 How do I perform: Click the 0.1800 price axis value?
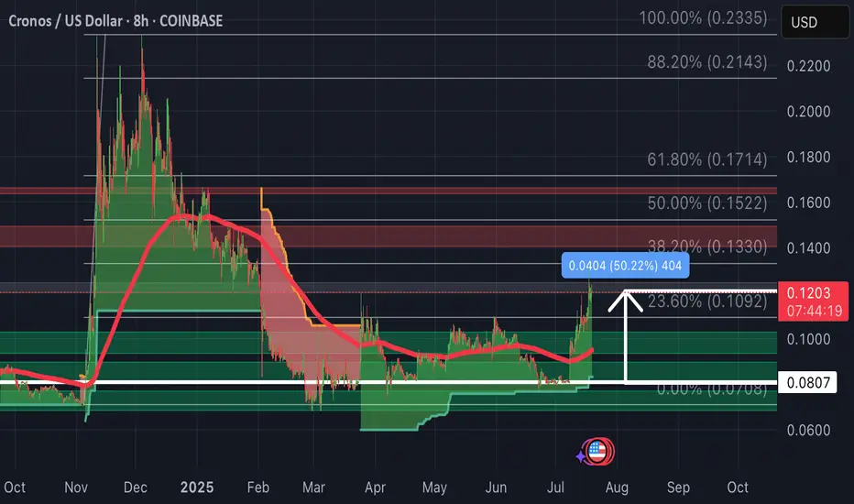(808, 158)
